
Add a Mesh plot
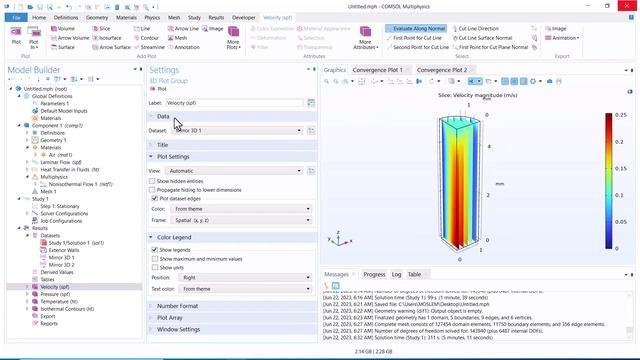click(177, 38)
